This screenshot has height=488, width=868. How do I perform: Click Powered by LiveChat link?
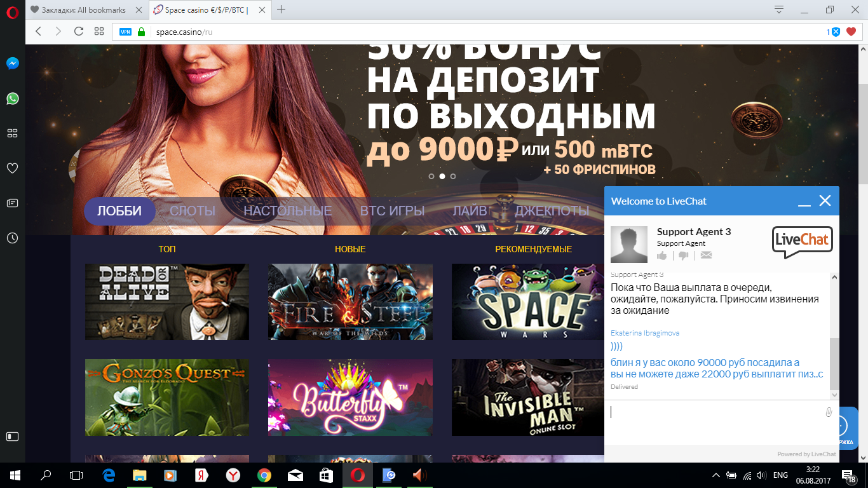pyautogui.click(x=806, y=454)
